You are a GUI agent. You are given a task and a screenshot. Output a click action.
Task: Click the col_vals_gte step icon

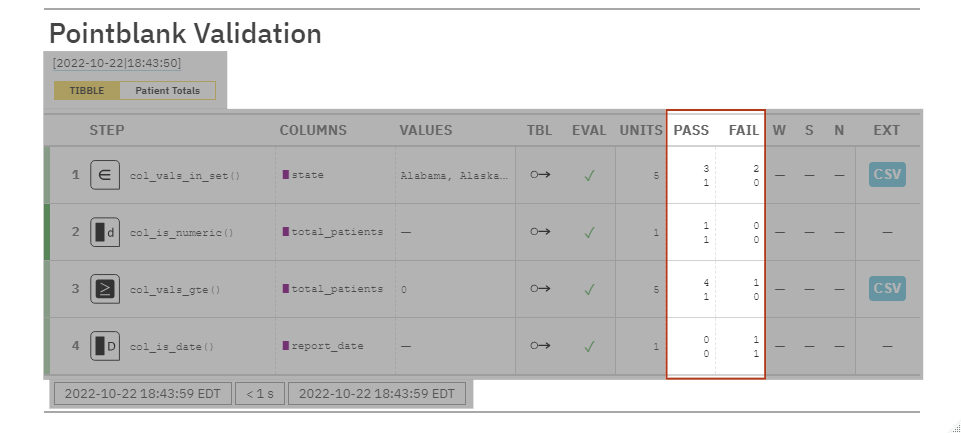click(104, 289)
